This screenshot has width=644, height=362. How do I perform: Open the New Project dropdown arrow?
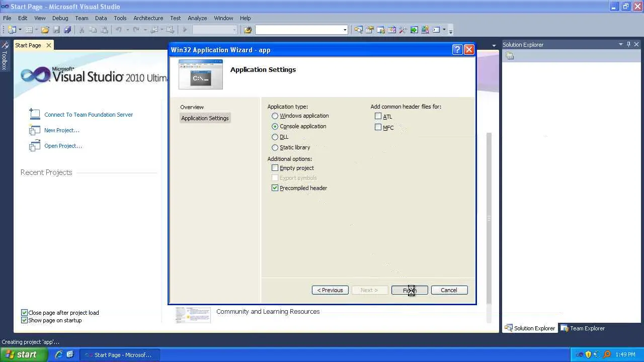(x=20, y=30)
